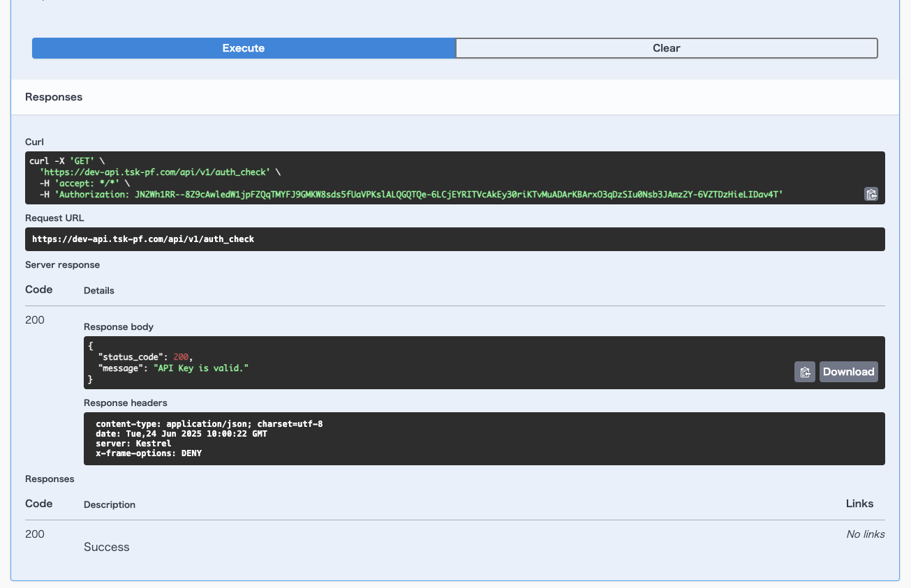Click the "Response headers" label
The image size is (911, 588).
(x=126, y=402)
